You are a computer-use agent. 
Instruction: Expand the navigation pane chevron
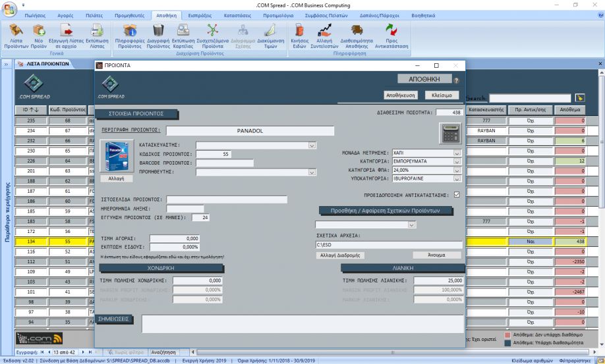tap(6, 64)
